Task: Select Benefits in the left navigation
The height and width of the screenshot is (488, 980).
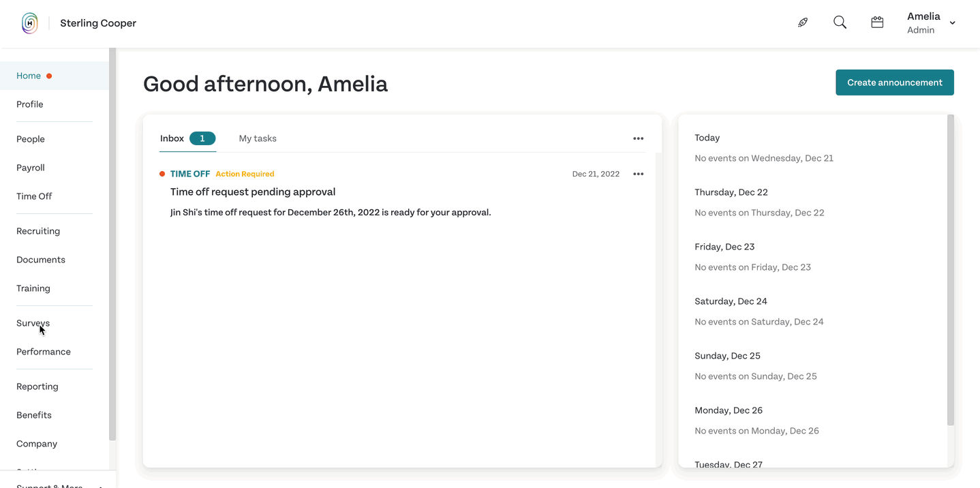Action: pyautogui.click(x=34, y=415)
